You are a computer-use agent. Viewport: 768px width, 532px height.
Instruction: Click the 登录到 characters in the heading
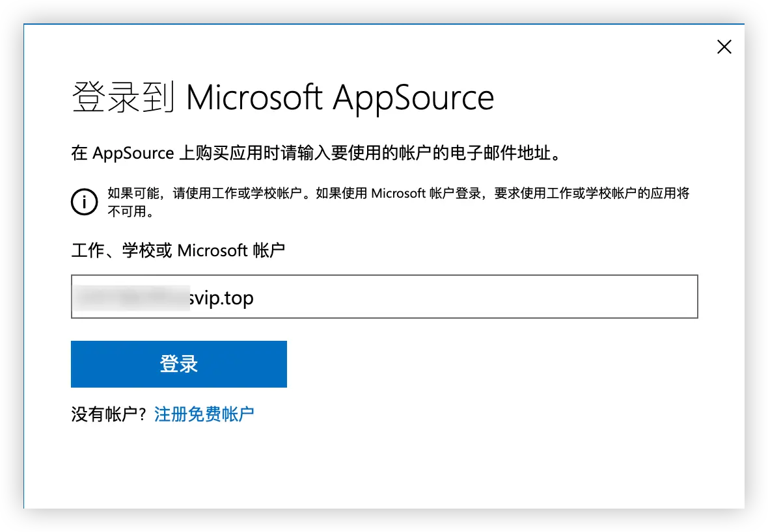tap(123, 97)
